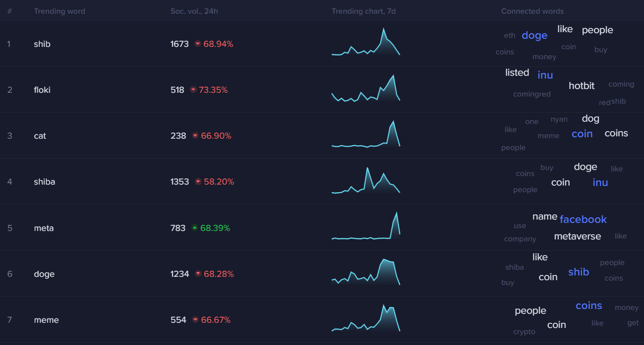Image resolution: width=644 pixels, height=345 pixels.
Task: Click the highlighted facebook connected word
Action: pos(583,220)
